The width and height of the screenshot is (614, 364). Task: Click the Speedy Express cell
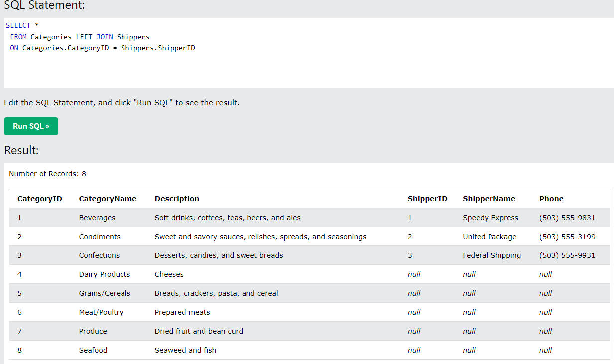(491, 218)
